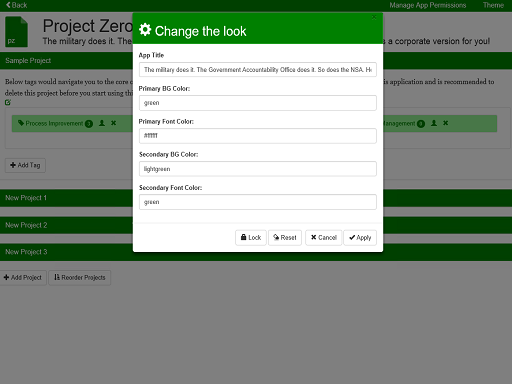Click the gear icon in dialog header

(x=145, y=30)
